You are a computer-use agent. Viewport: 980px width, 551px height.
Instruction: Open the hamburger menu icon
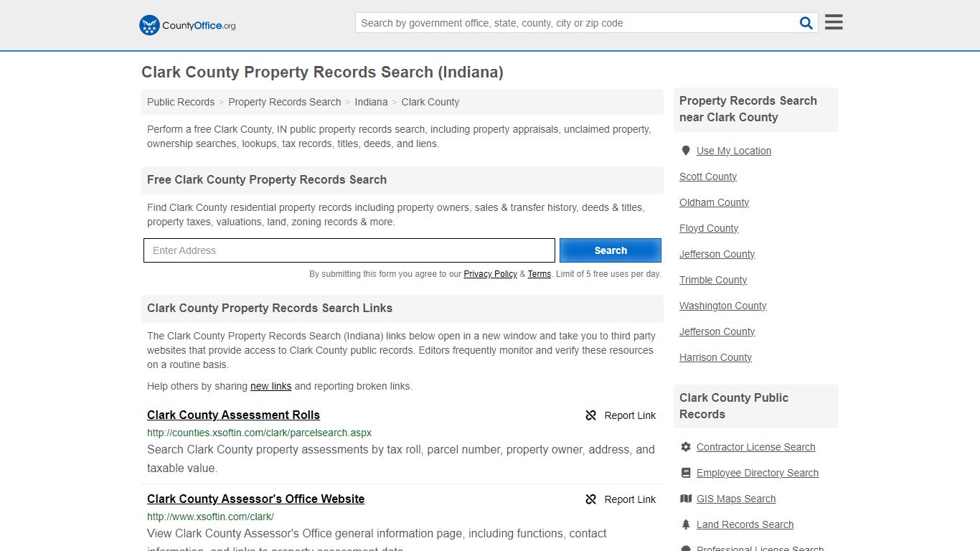[834, 22]
